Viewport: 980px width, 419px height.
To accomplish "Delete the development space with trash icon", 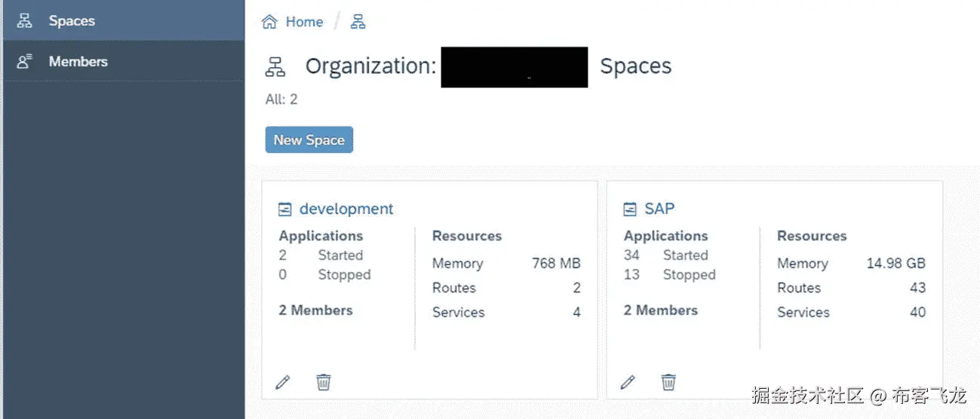I will pos(323,382).
